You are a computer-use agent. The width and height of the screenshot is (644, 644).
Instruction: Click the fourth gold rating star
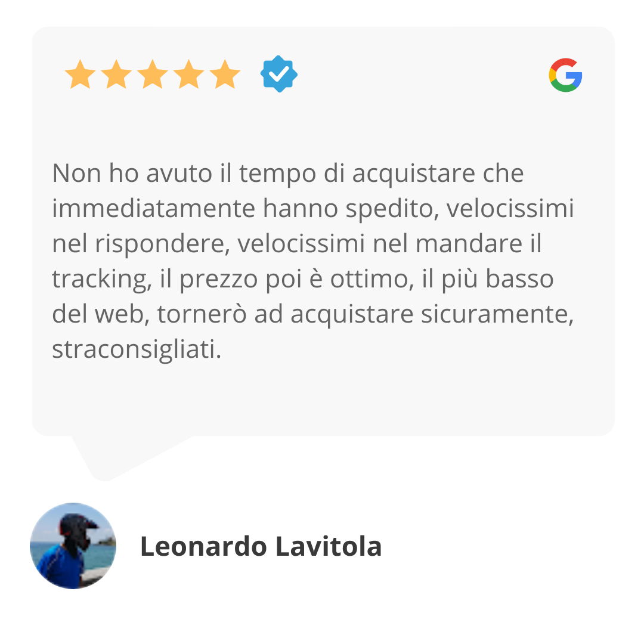189,75
